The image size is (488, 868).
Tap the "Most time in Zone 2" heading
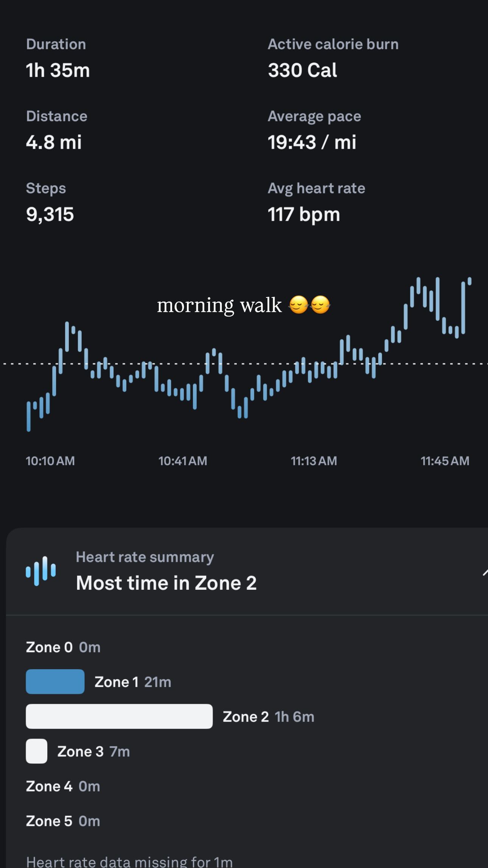pos(166,583)
